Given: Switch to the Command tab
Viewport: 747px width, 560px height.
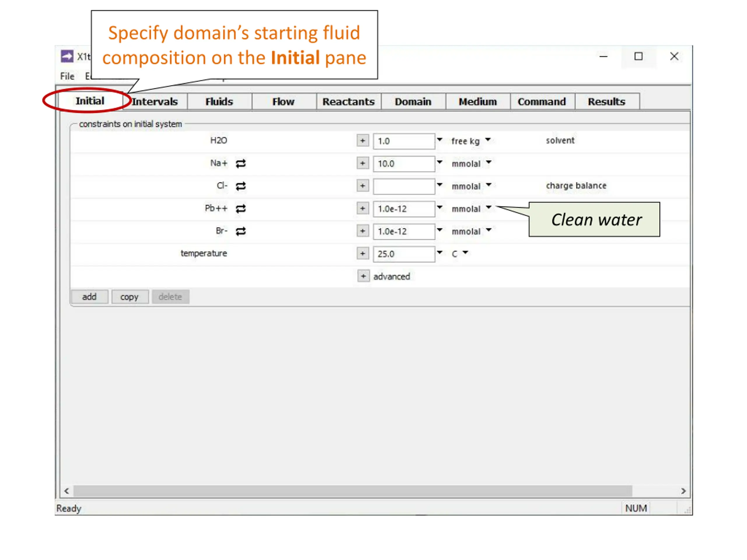Looking at the screenshot, I should coord(542,101).
